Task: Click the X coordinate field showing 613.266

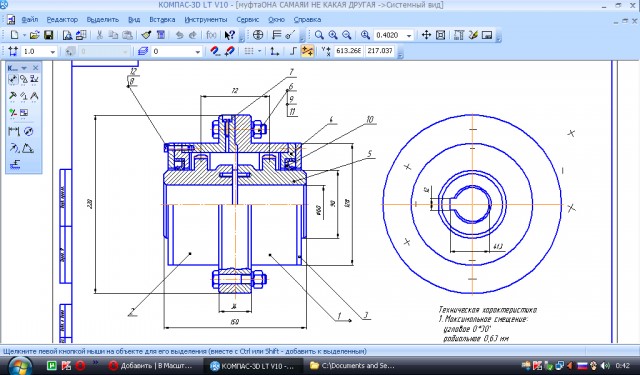Action: pyautogui.click(x=348, y=51)
